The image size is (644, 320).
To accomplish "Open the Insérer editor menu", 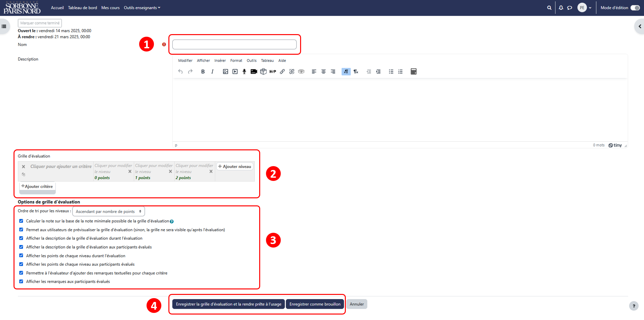I will pos(220,61).
